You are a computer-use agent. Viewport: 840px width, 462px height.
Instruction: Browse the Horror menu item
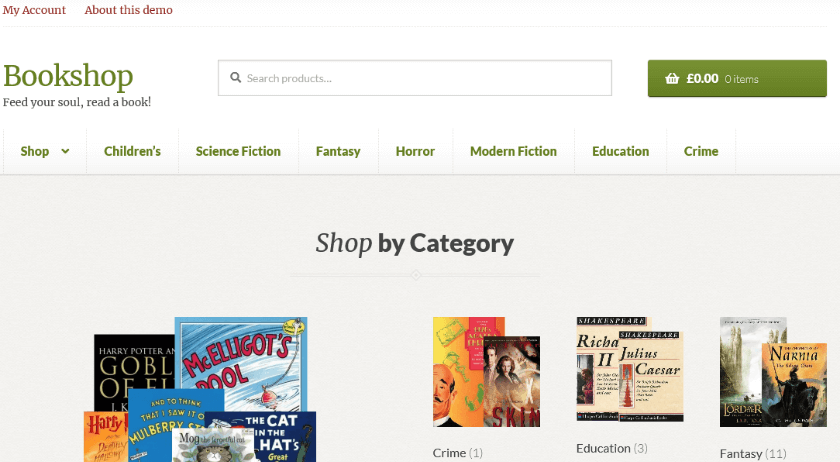(x=415, y=151)
